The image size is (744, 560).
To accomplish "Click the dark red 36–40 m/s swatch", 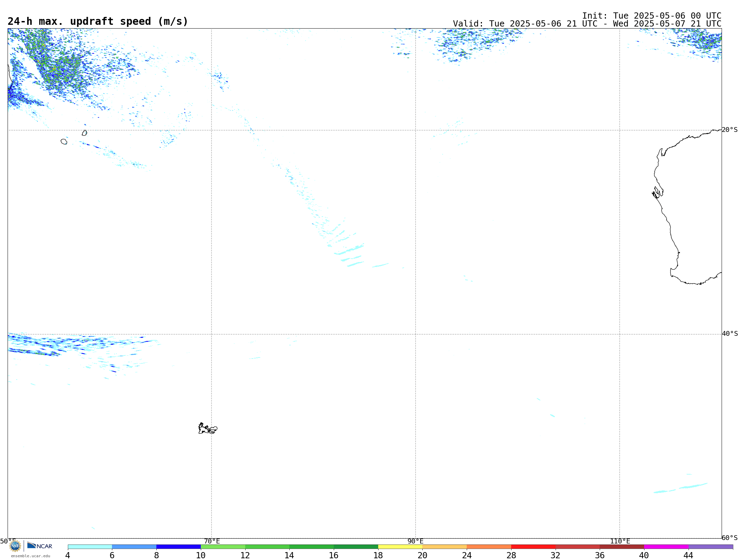I will pos(622,547).
